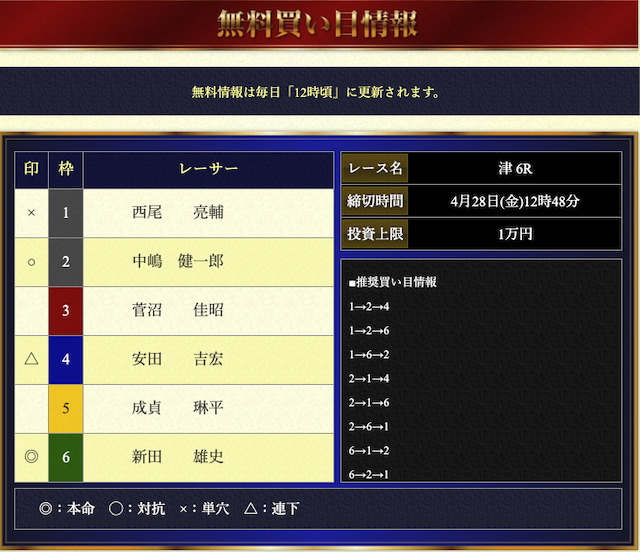This screenshot has height=552, width=640.
Task: Select the bet combination 2→1→4
Action: coord(369,378)
